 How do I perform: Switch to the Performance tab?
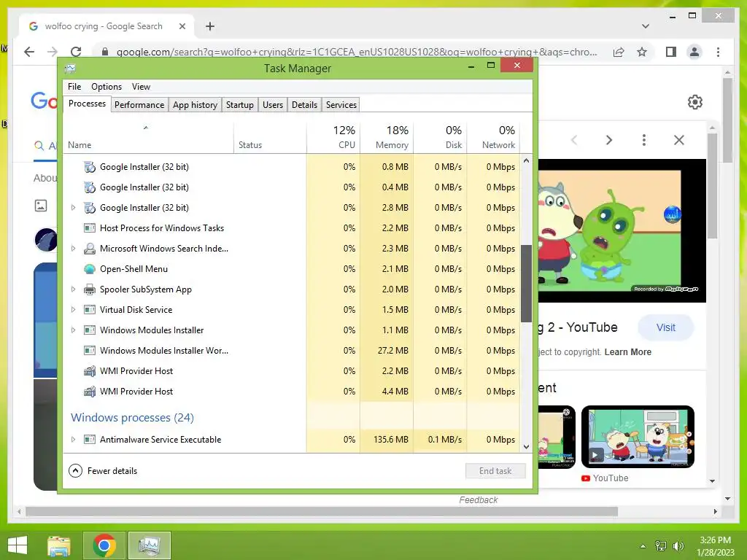point(139,105)
